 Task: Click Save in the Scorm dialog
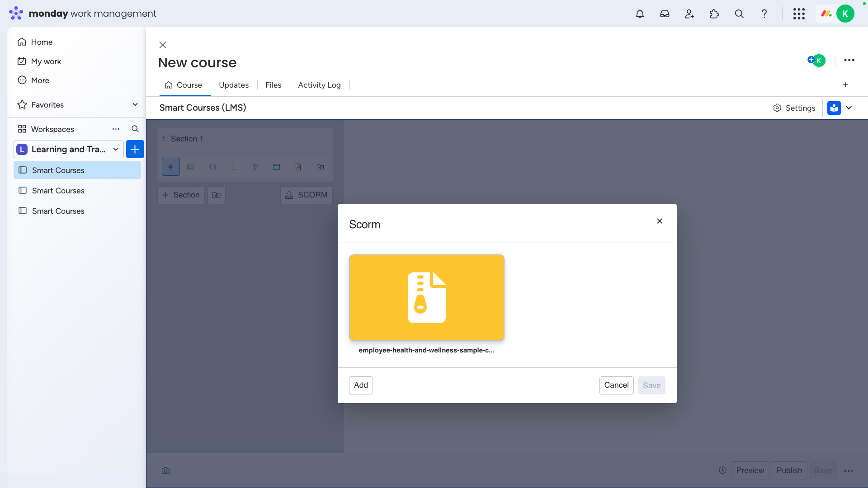pos(651,385)
